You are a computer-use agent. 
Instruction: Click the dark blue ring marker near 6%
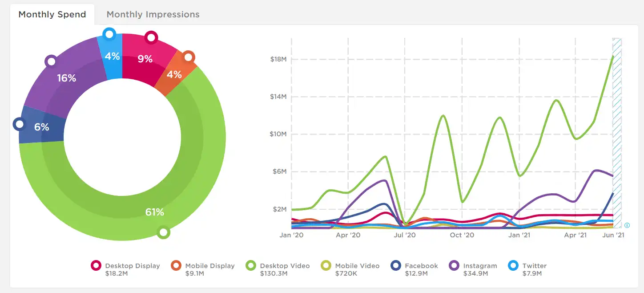(x=19, y=124)
